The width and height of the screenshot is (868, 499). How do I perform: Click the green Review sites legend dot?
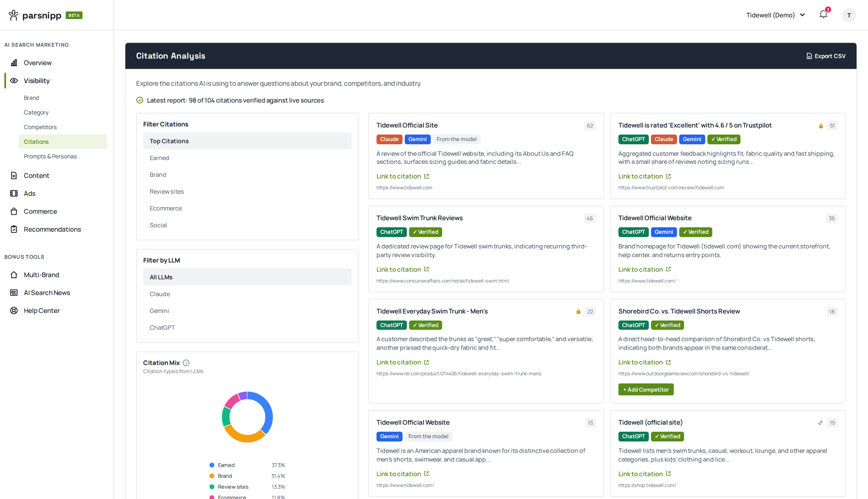point(212,487)
